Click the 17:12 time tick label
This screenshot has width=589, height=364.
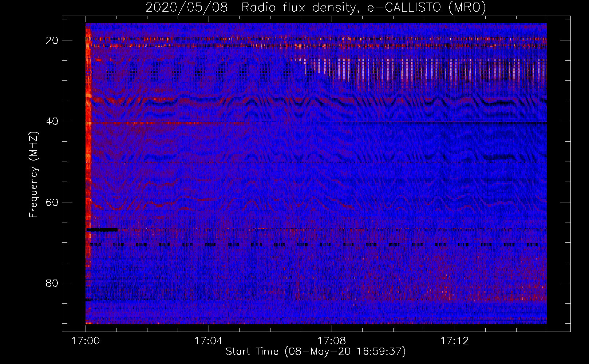pyautogui.click(x=455, y=341)
